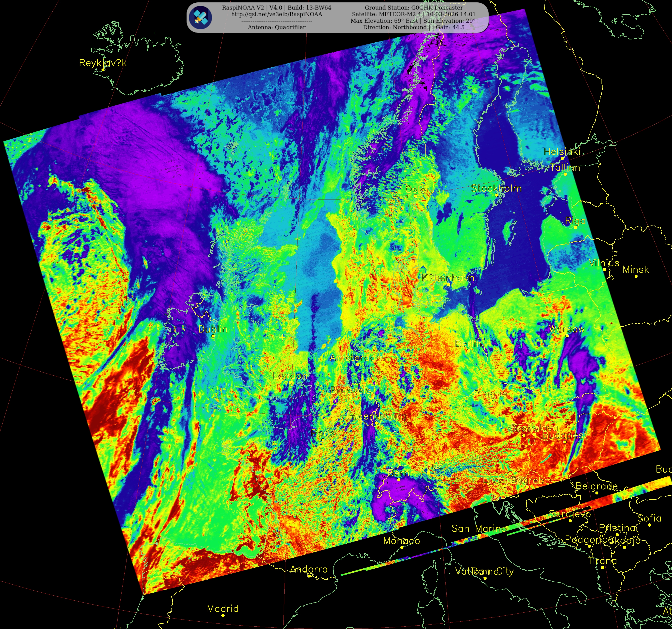672x629 pixels.
Task: Click the RaspiNOAA satellite logo icon
Action: pos(200,18)
